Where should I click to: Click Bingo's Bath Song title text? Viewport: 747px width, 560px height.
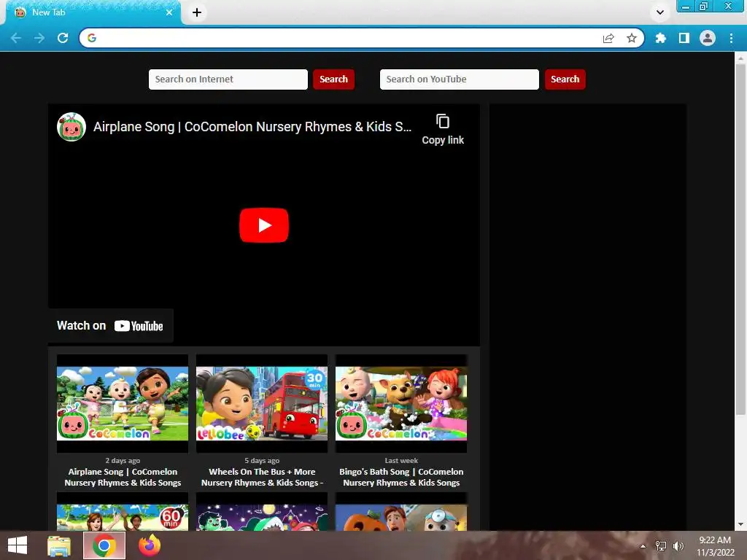pos(401,477)
